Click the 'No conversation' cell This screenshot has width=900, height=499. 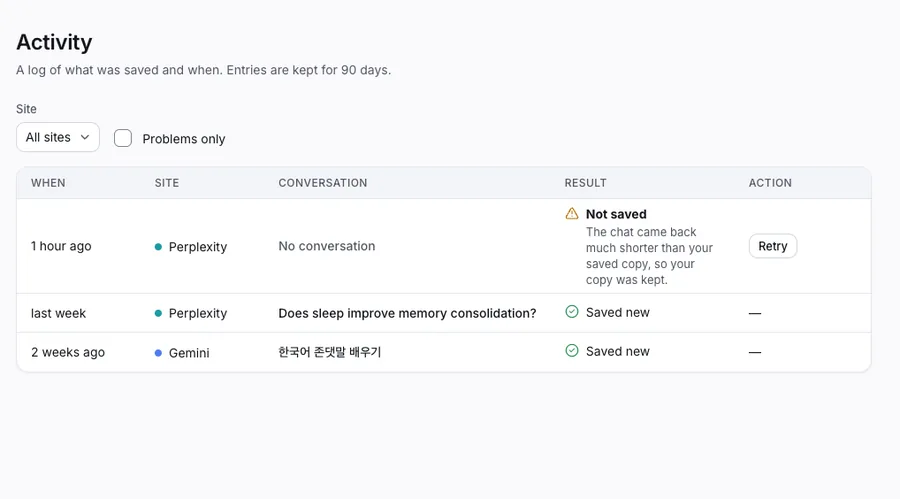[x=327, y=246]
